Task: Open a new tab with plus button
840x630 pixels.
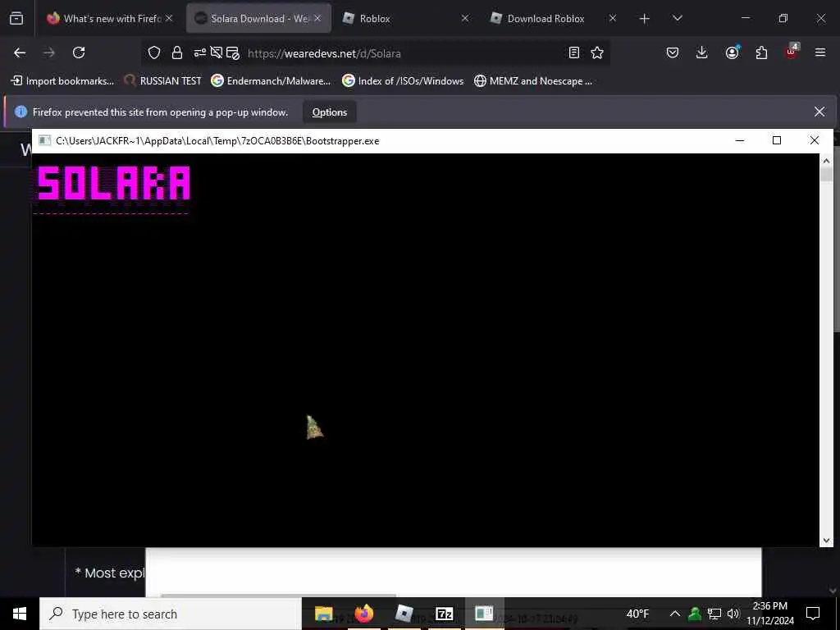Action: coord(645,19)
